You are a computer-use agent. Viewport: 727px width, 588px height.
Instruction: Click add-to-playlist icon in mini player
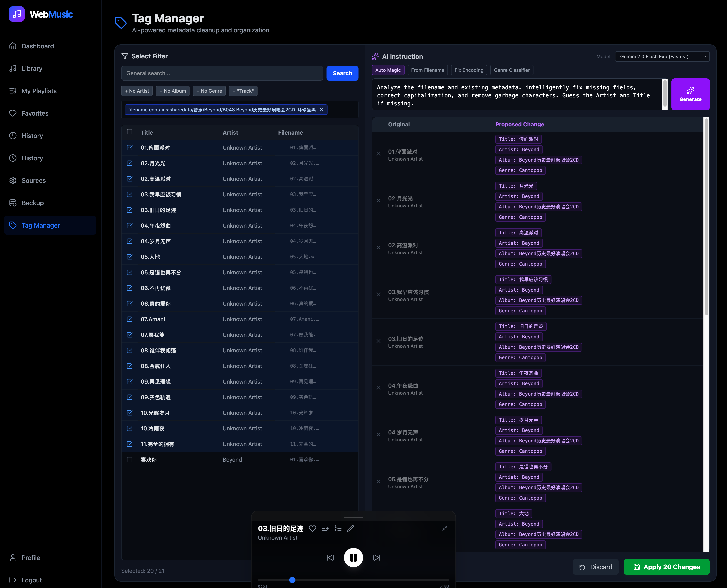[x=325, y=528]
